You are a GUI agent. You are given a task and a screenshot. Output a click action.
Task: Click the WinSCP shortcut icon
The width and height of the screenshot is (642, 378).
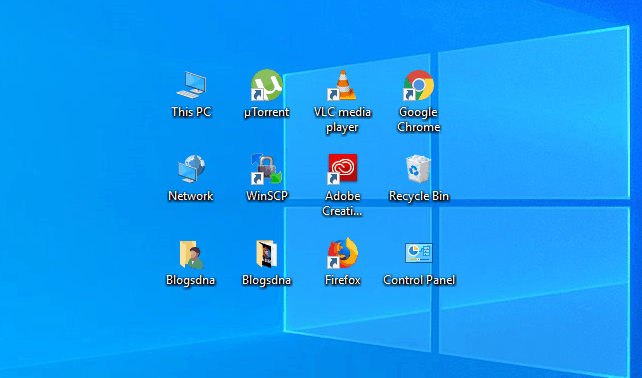267,169
